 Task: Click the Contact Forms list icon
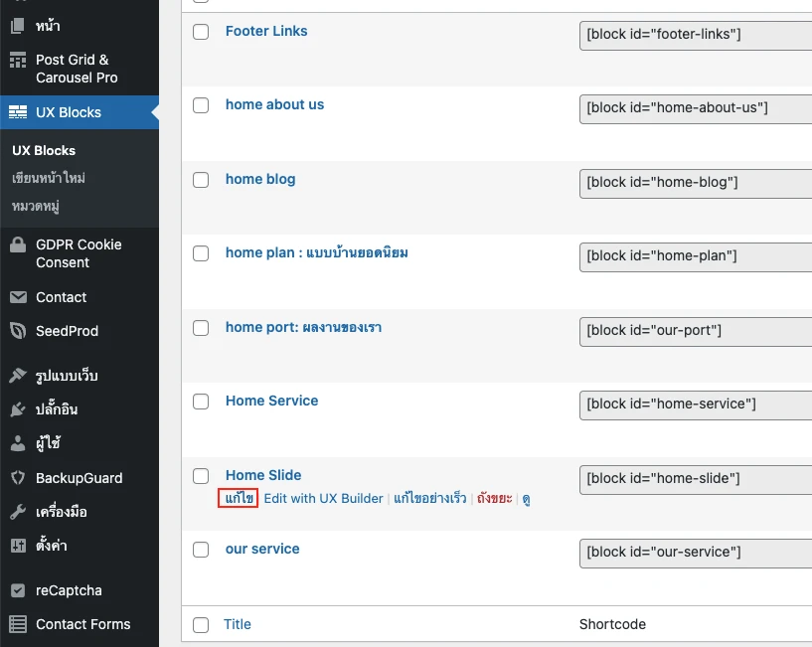[18, 624]
